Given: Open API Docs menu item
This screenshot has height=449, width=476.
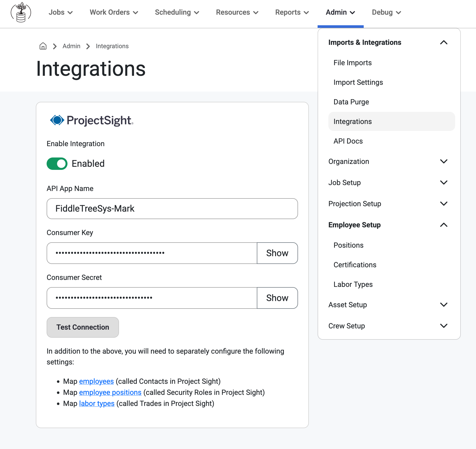Looking at the screenshot, I should coord(392,141).
